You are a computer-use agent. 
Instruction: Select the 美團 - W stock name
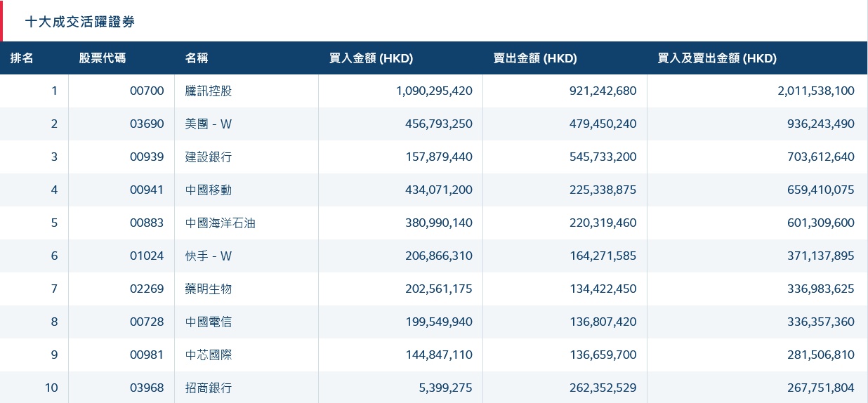click(209, 124)
